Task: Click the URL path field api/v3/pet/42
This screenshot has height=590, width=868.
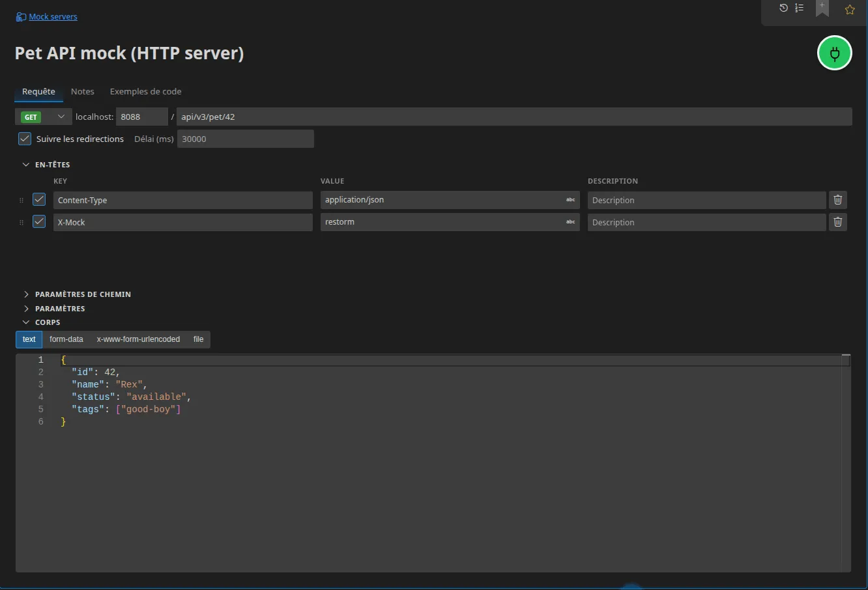Action: (x=514, y=117)
